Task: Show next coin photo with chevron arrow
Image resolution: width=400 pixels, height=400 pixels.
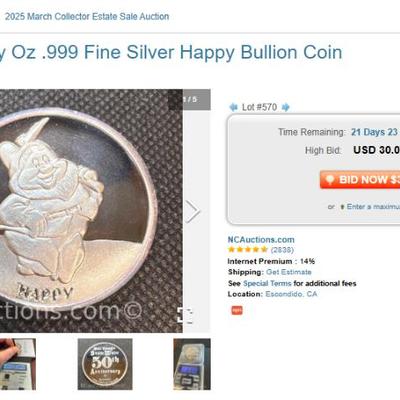Action: (192, 211)
